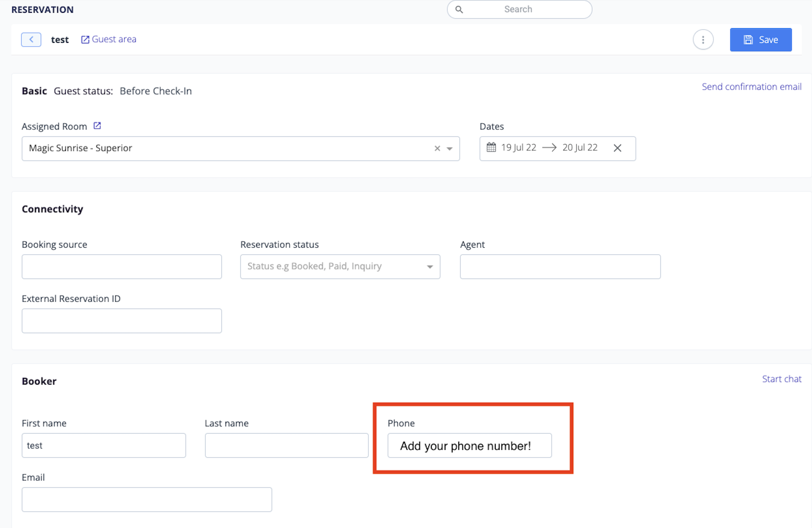Clear the selected dates
This screenshot has height=528, width=812.
pos(618,148)
